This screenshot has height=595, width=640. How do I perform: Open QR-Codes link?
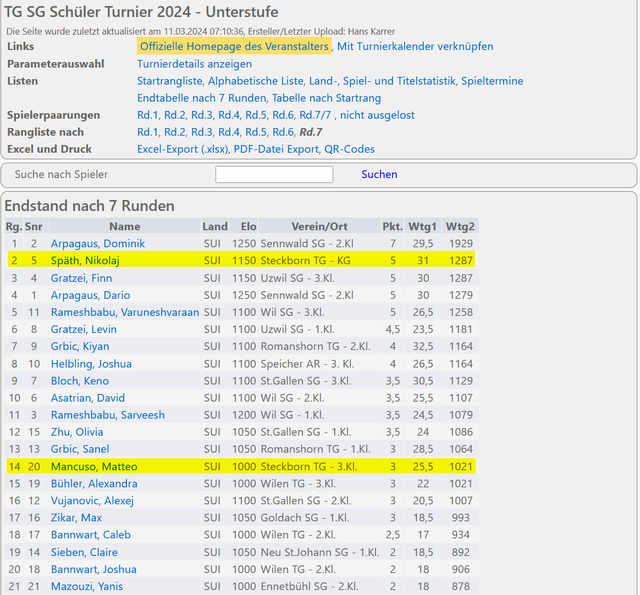click(349, 149)
